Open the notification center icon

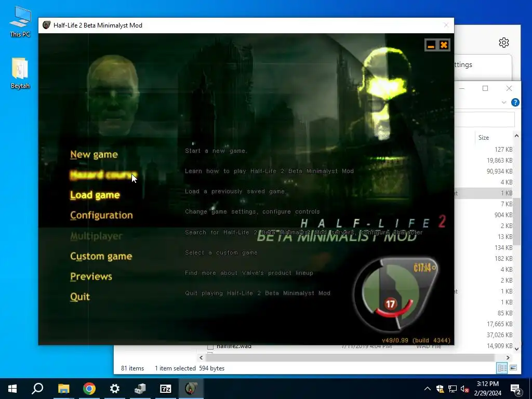click(516, 389)
